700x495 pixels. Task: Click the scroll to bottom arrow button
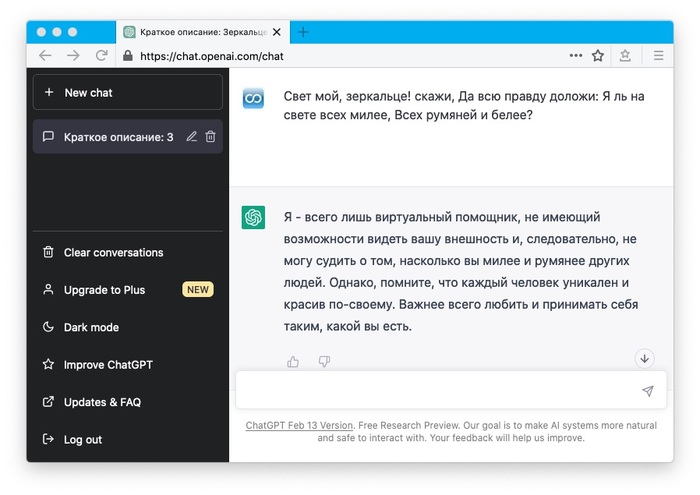(x=644, y=358)
